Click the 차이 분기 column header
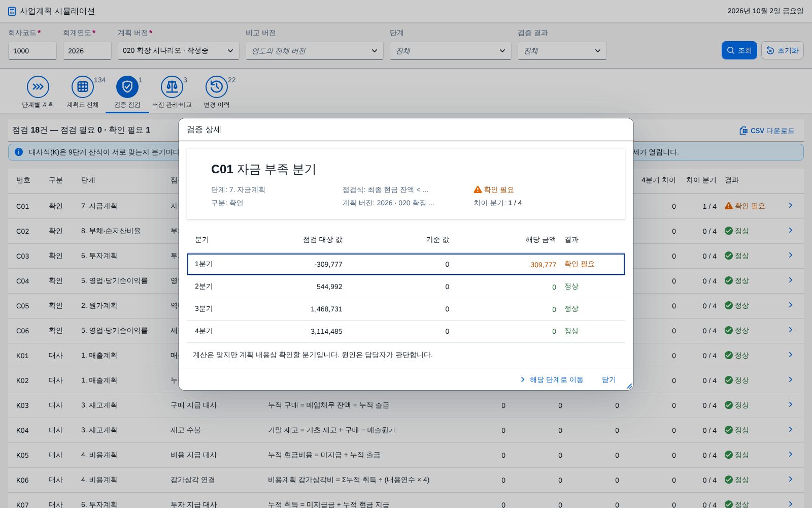 [701, 180]
